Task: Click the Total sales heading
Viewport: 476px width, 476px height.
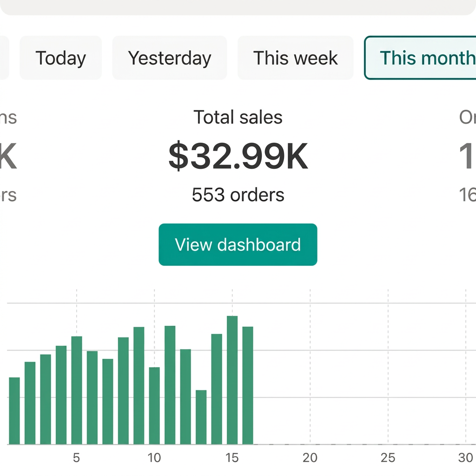Action: (x=238, y=117)
